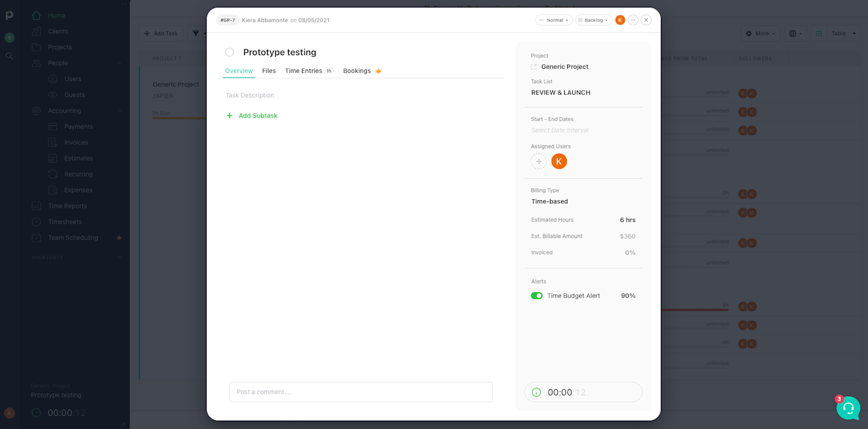This screenshot has height=429, width=868.
Task: Open the support chat widget
Action: pyautogui.click(x=848, y=408)
